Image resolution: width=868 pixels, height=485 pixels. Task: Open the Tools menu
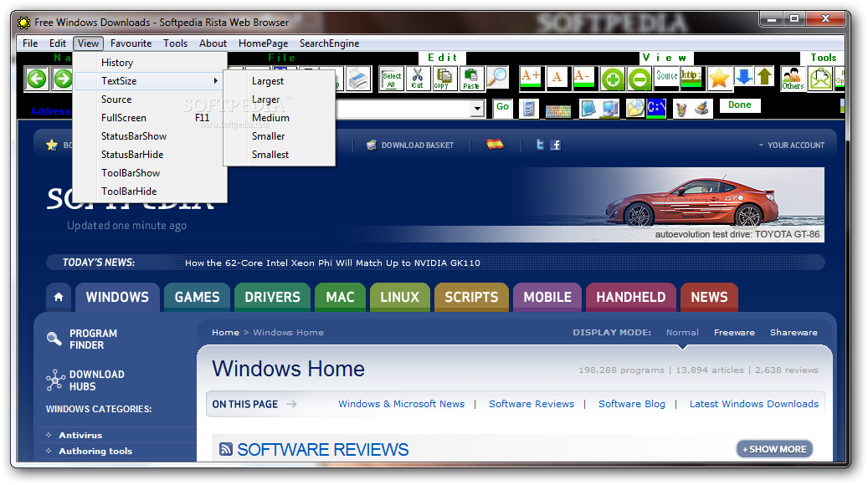(x=175, y=43)
